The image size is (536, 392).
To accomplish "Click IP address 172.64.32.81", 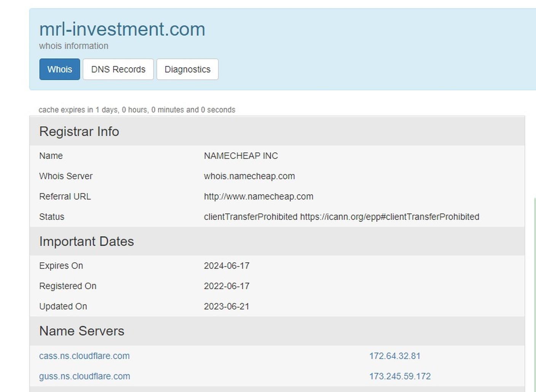I will click(395, 356).
